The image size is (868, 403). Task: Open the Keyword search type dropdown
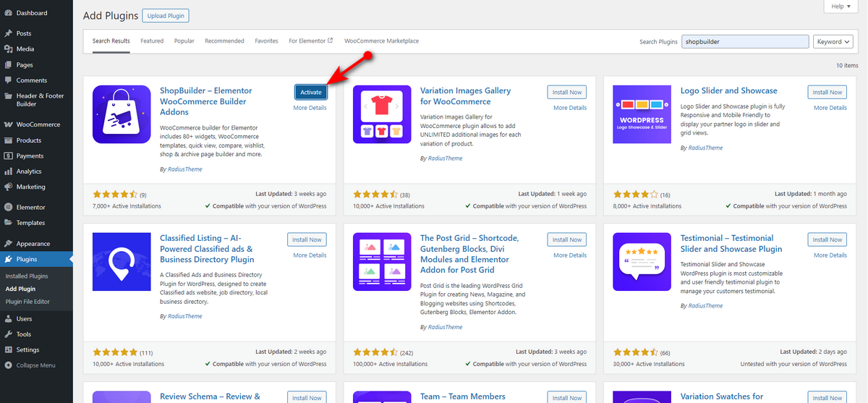click(x=833, y=41)
